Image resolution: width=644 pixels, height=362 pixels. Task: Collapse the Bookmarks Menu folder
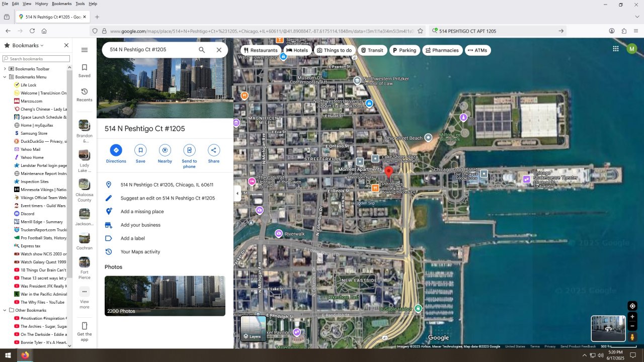tap(5, 77)
